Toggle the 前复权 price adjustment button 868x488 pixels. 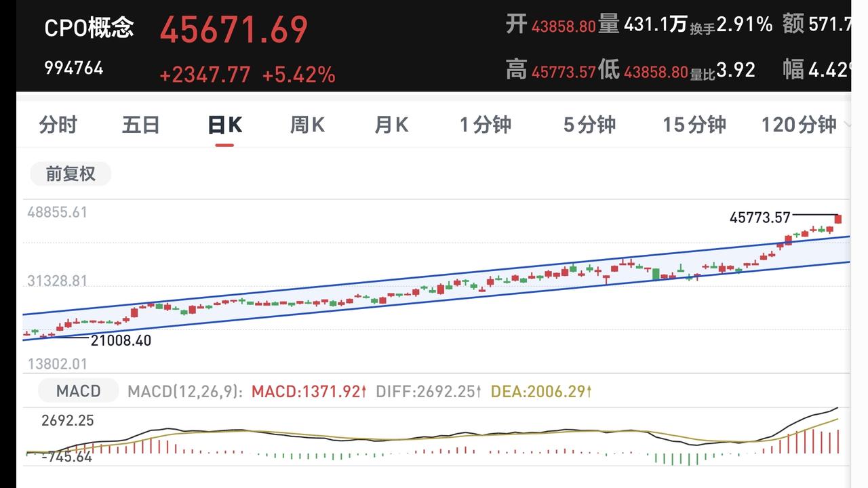(71, 174)
